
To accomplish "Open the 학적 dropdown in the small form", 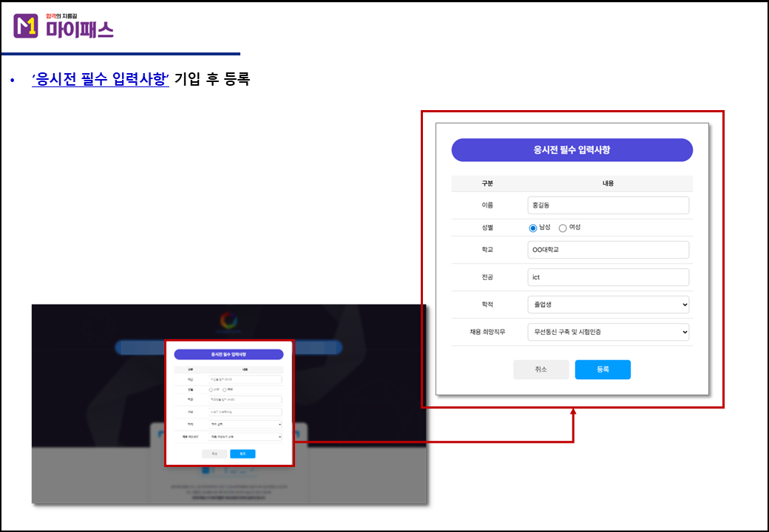I will click(245, 425).
